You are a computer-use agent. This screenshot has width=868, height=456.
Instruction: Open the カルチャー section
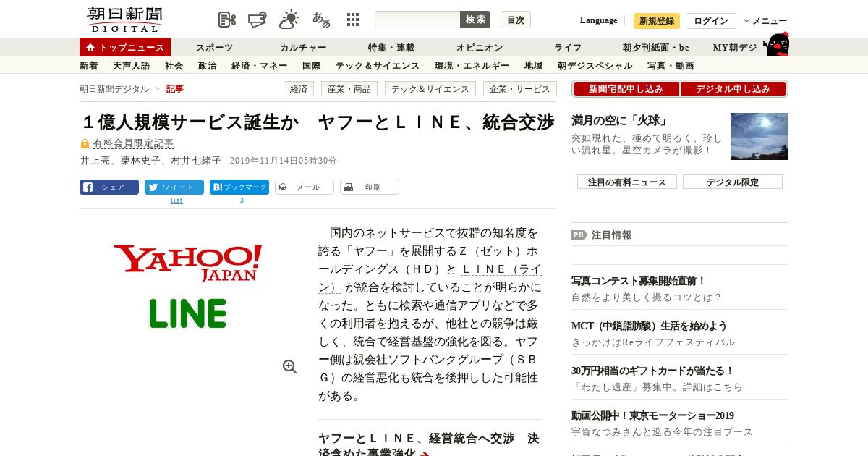pos(303,48)
